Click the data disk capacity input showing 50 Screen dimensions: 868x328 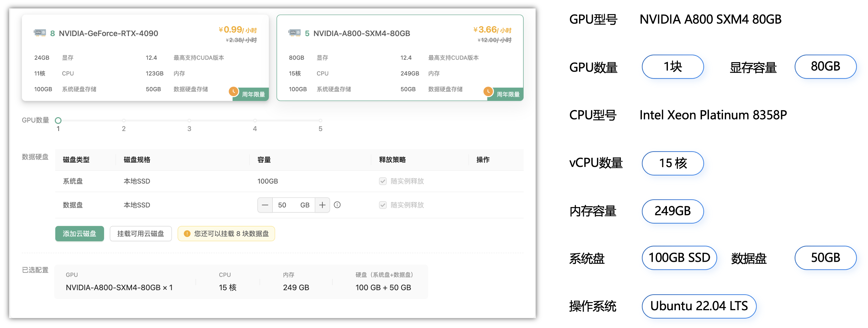(x=294, y=205)
